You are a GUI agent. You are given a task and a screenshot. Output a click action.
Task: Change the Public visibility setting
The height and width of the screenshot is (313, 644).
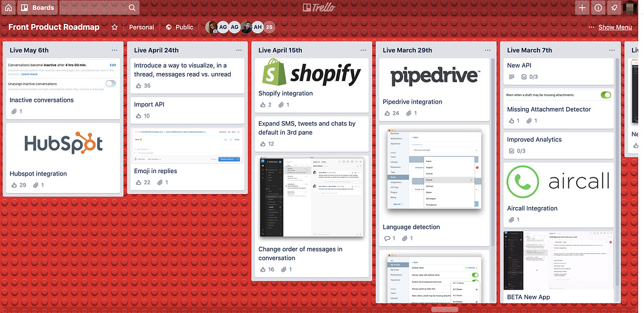[x=180, y=27]
